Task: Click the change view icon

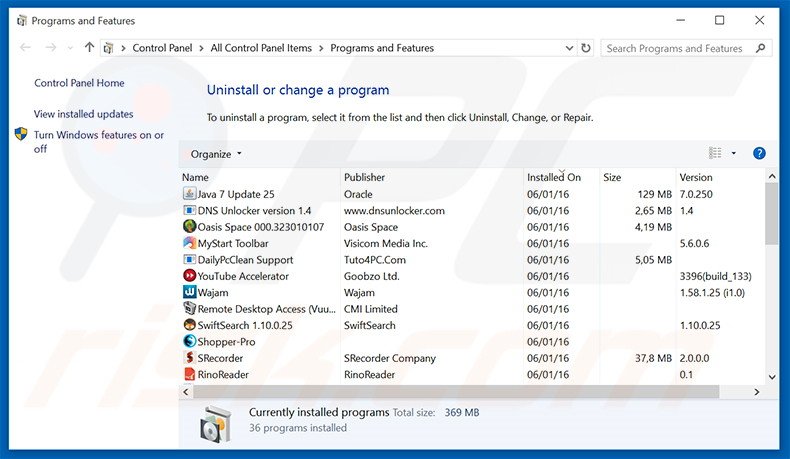Action: coord(715,153)
